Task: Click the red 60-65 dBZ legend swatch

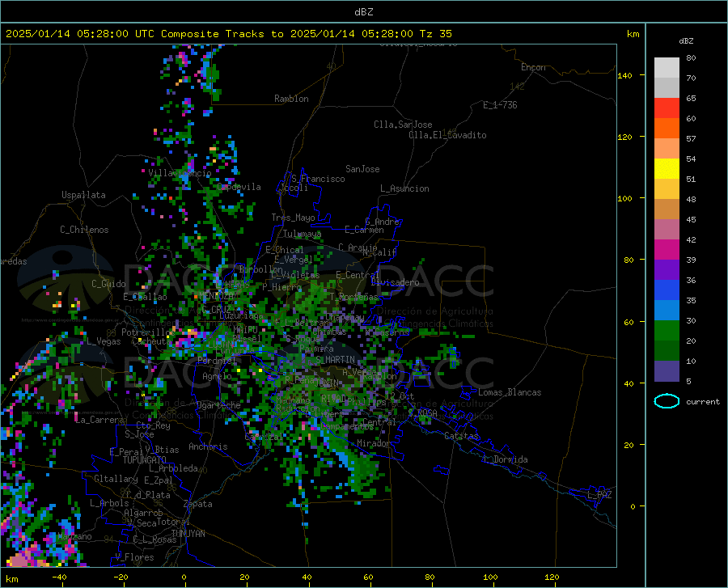Action: click(667, 108)
